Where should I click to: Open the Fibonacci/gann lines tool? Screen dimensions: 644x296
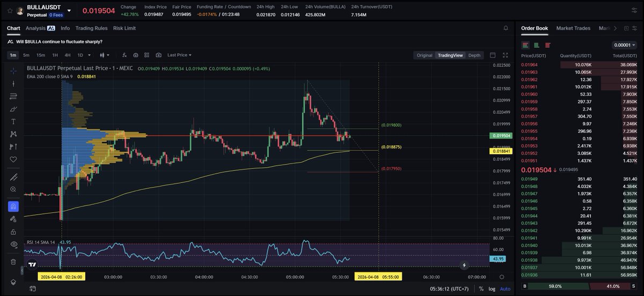click(x=13, y=96)
